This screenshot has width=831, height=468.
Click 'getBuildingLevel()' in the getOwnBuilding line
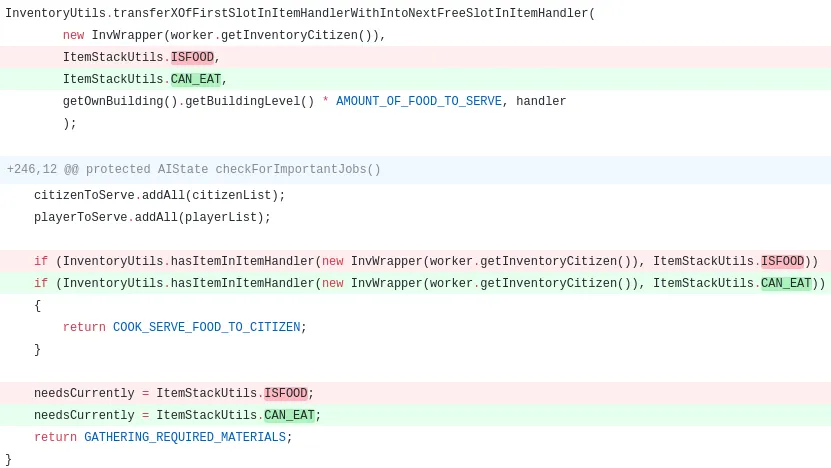tap(250, 101)
